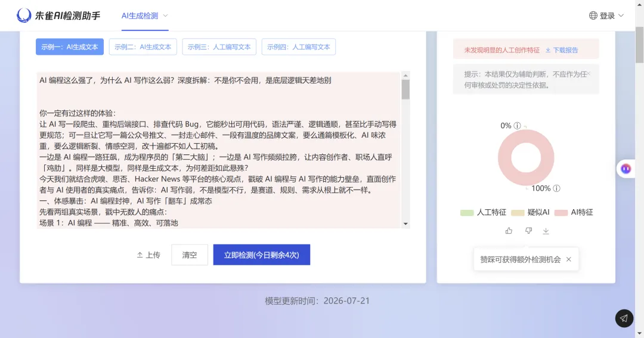Click the text area scroll-down arrow

[405, 224]
